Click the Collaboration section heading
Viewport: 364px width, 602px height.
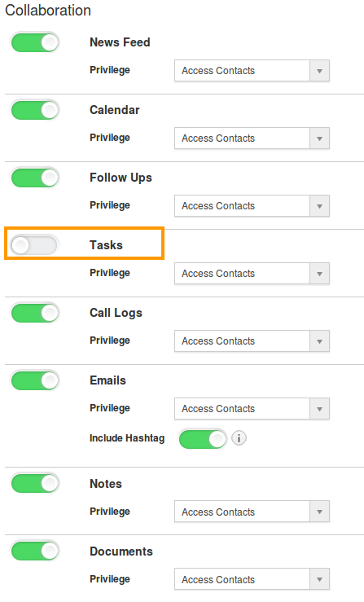pyautogui.click(x=48, y=11)
